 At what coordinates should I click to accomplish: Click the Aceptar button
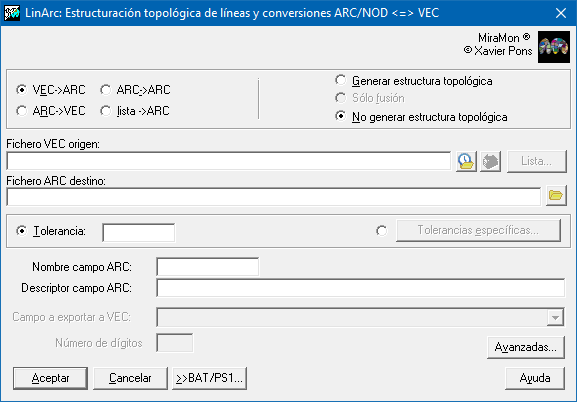point(50,378)
